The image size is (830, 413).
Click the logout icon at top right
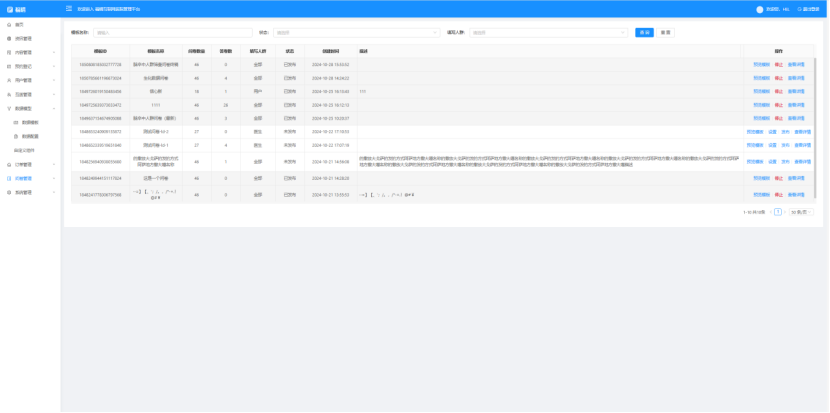(801, 9)
